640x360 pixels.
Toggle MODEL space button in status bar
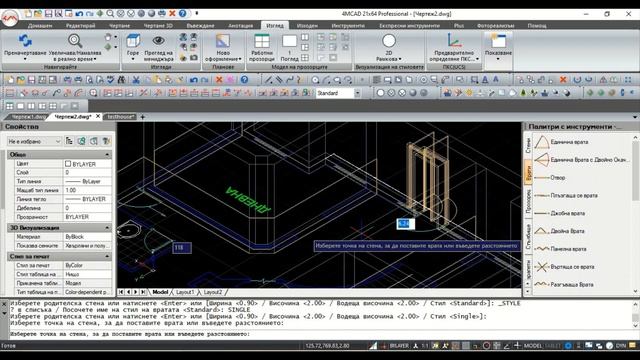point(533,346)
